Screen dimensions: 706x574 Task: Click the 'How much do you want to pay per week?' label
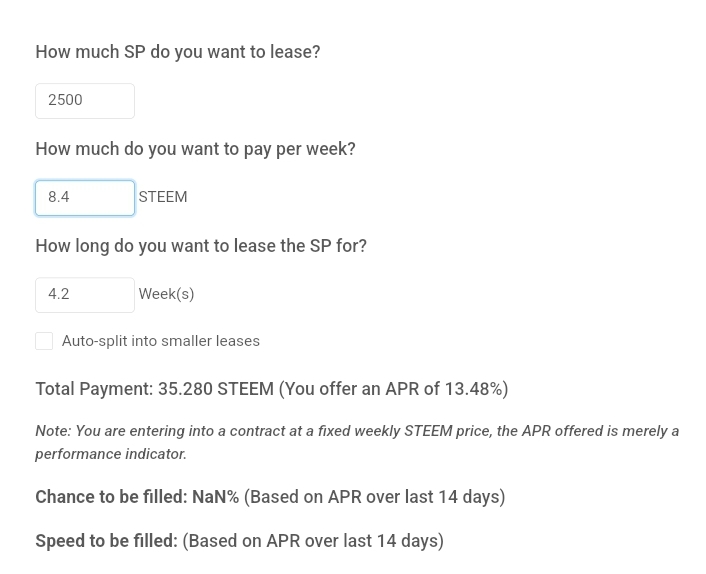(195, 149)
